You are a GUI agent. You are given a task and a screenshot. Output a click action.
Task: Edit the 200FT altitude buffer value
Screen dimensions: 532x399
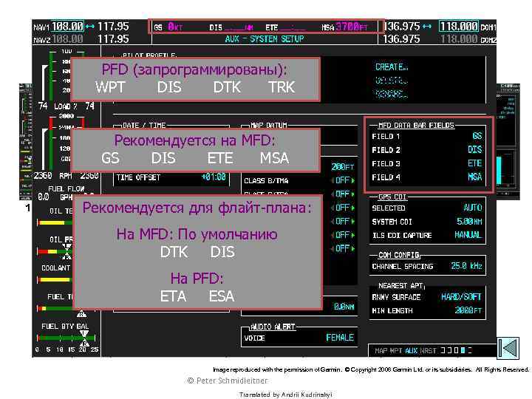[343, 167]
